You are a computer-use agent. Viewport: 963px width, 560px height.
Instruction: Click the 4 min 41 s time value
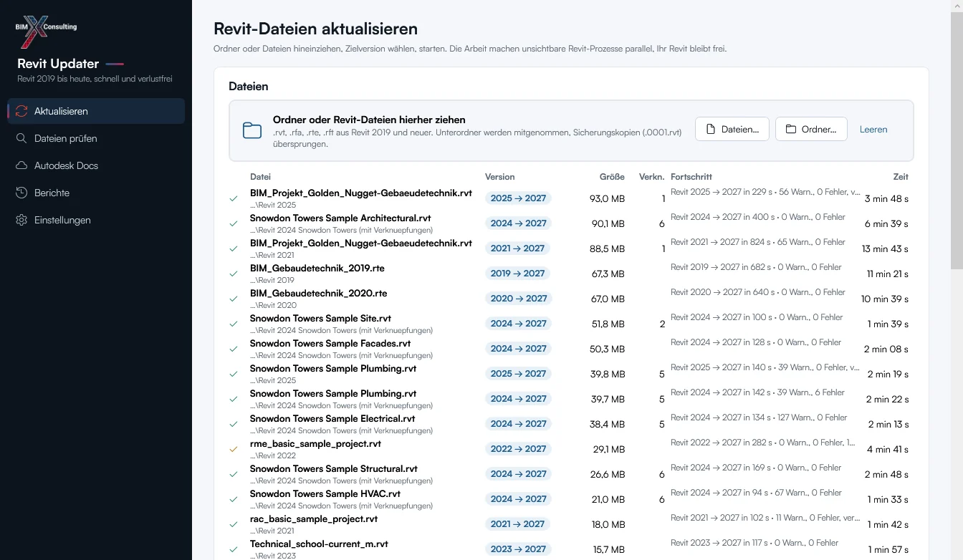click(x=887, y=450)
